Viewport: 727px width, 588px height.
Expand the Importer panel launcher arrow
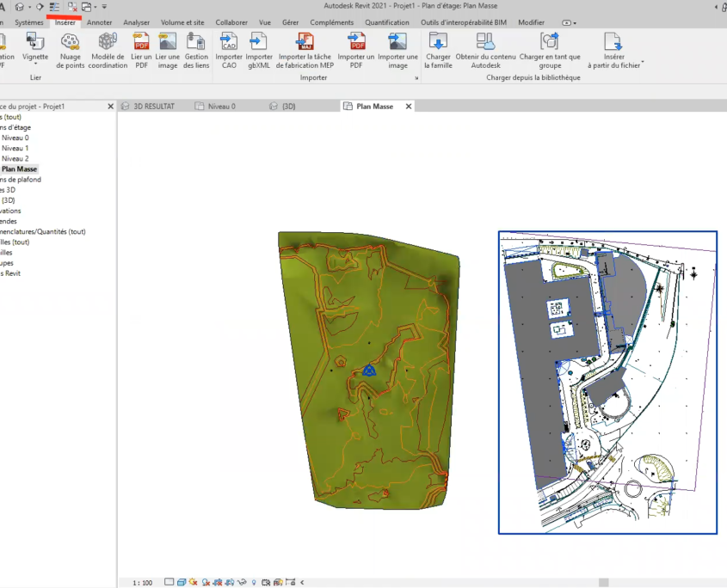point(416,78)
